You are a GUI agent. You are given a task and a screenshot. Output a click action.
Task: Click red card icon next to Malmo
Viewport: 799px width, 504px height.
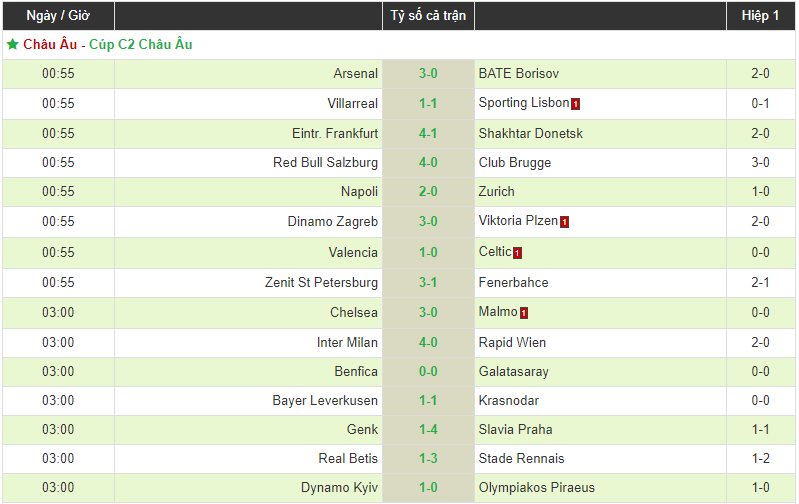524,313
